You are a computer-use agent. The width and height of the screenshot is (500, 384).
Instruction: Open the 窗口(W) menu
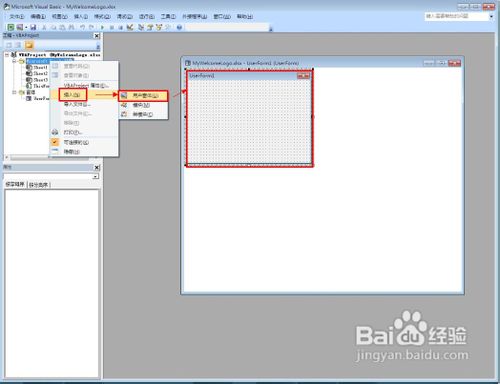point(222,16)
